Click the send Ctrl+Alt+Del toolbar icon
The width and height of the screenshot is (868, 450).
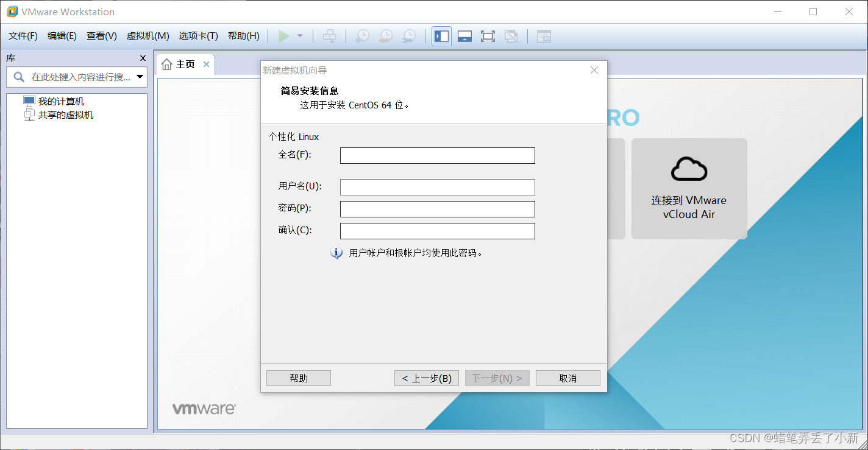pos(329,37)
